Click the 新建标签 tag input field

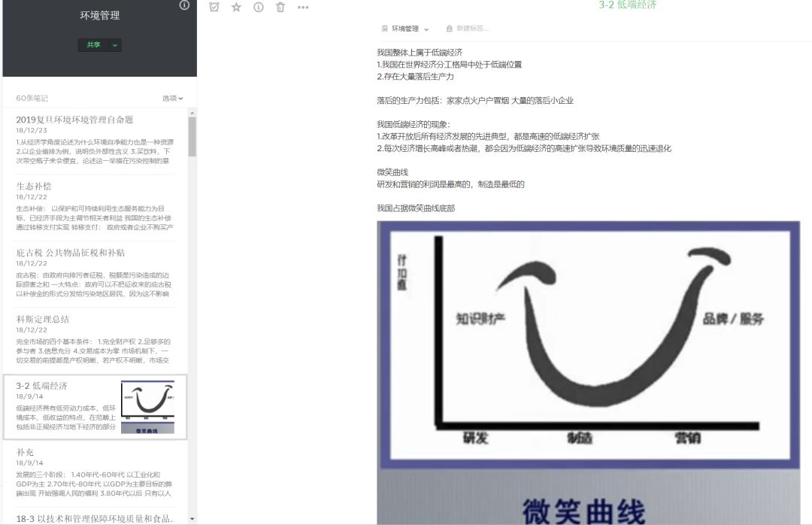coord(471,29)
